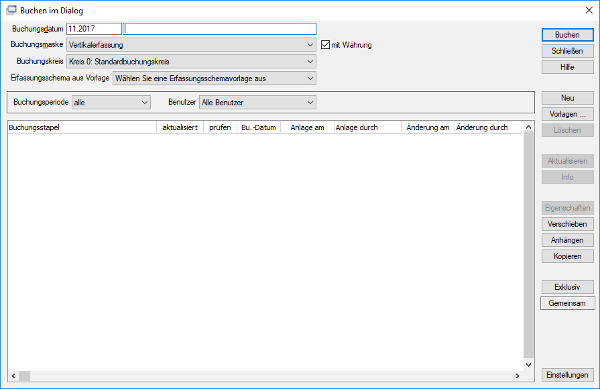Toggle the mit Währung checkbox

click(325, 45)
